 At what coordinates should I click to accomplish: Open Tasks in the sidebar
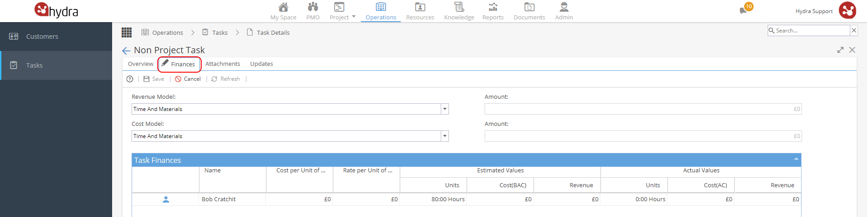point(56,65)
